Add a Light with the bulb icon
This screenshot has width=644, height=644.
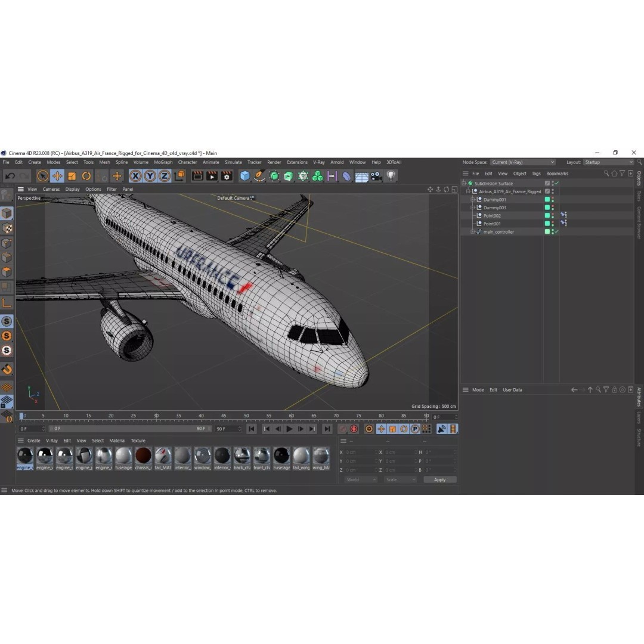tap(391, 176)
